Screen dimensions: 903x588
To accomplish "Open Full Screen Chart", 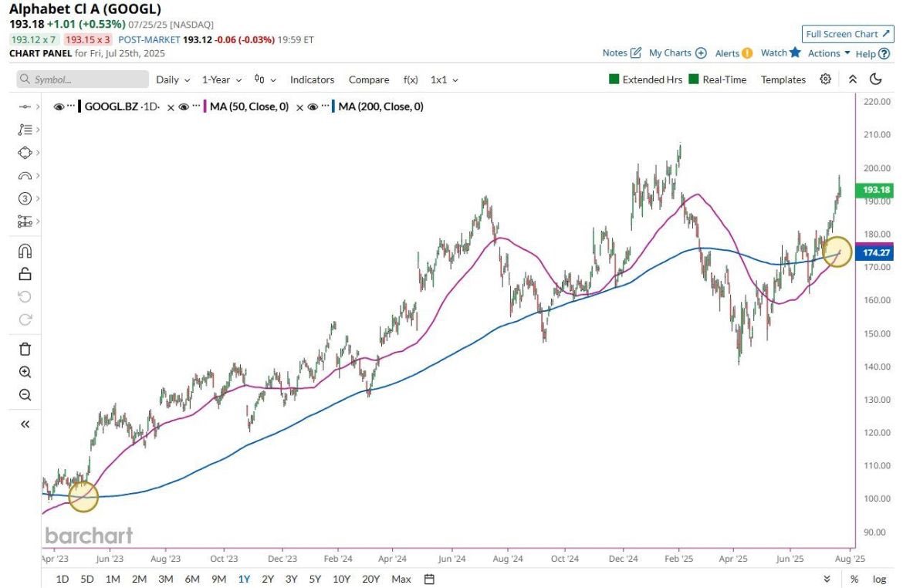I will 847,34.
